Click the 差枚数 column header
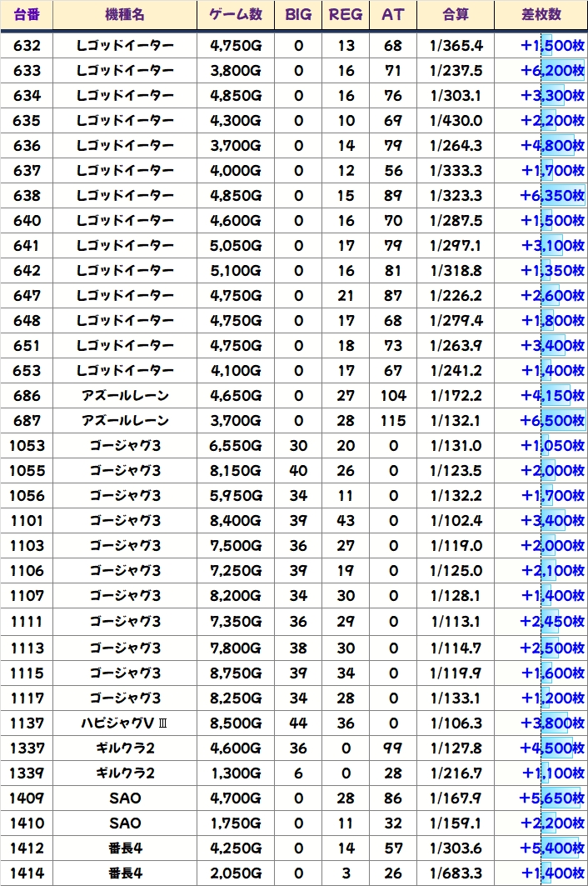The image size is (588, 886). click(541, 15)
